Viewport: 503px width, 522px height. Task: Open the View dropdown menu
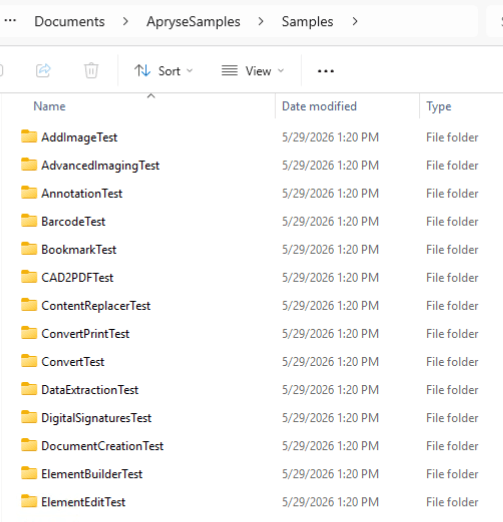pos(253,71)
